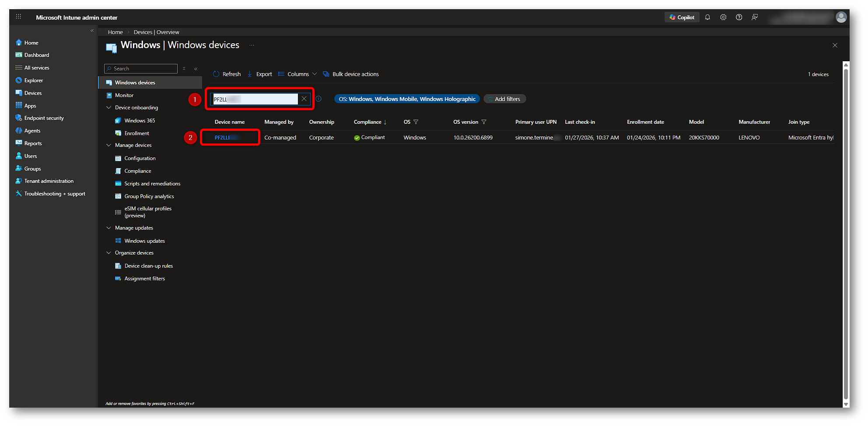Viewport: 868px width, 426px height.
Task: Collapse the Manage updates section
Action: (x=109, y=228)
